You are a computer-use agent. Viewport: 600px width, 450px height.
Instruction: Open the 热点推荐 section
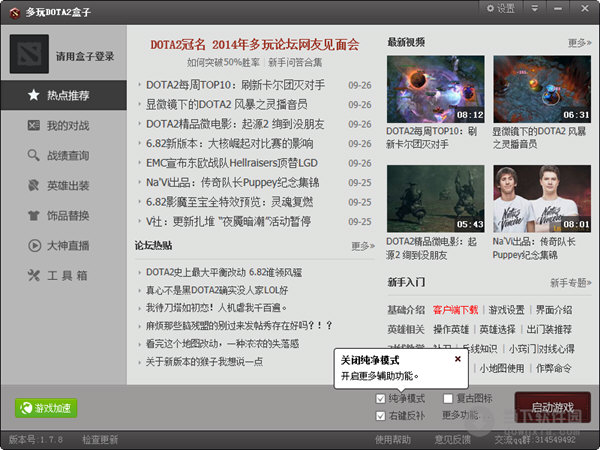coord(64,95)
